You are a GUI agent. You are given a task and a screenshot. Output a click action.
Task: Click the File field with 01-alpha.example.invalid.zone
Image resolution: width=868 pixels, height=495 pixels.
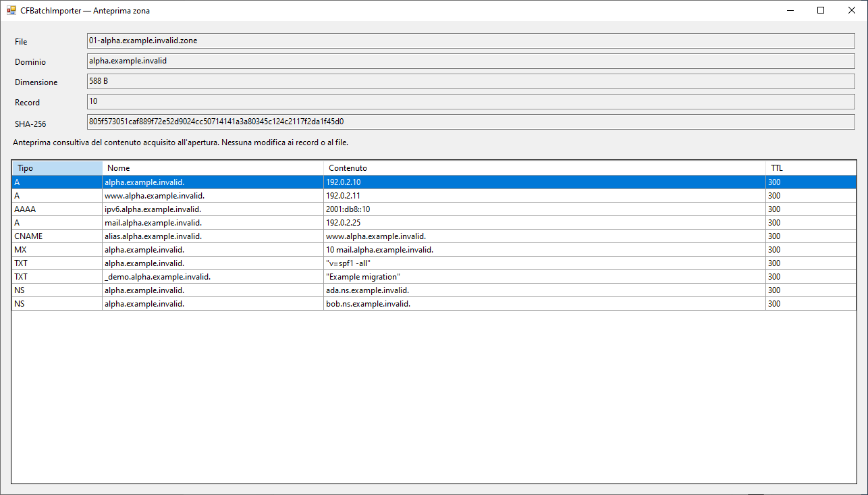click(x=471, y=41)
